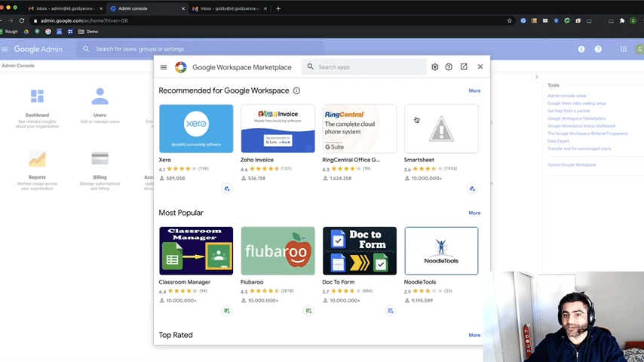This screenshot has height=362, width=644.
Task: Click the Admin help question mark icon
Action: (x=598, y=49)
